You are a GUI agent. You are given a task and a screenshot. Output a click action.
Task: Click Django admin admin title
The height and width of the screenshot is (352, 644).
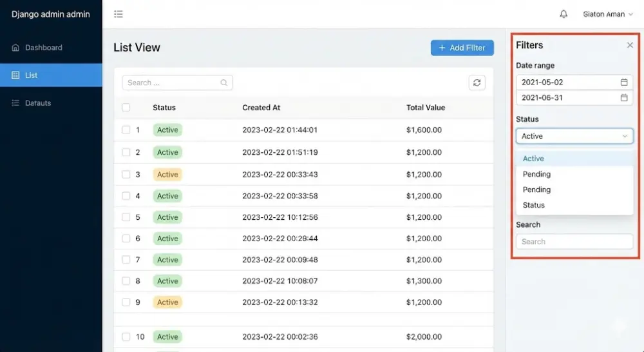[50, 14]
